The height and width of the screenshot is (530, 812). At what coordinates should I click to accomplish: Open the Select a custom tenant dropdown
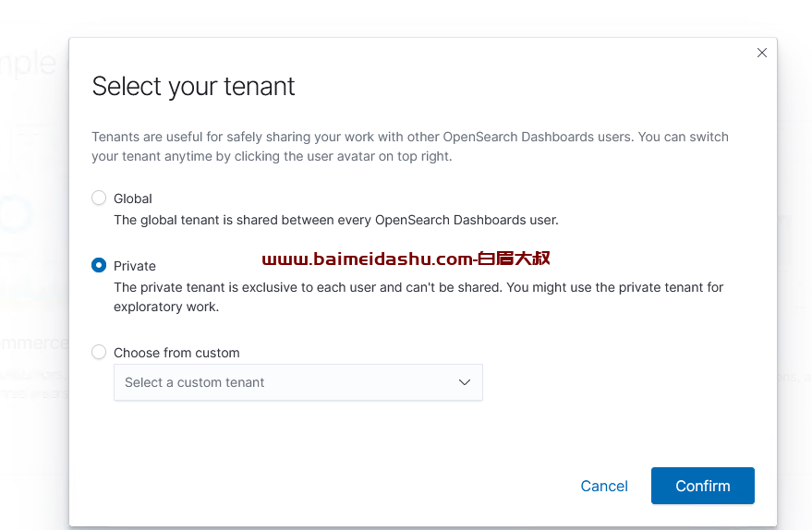[286, 382]
